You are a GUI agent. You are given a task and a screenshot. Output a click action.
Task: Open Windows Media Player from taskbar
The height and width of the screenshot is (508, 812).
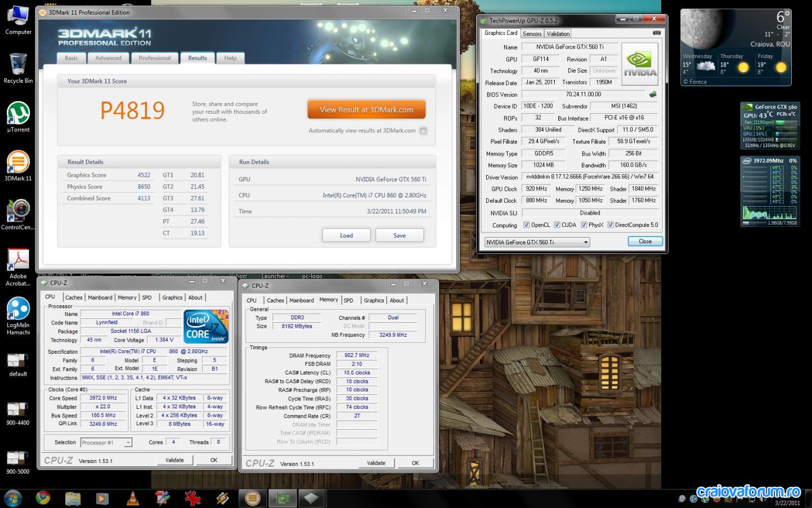coord(102,498)
